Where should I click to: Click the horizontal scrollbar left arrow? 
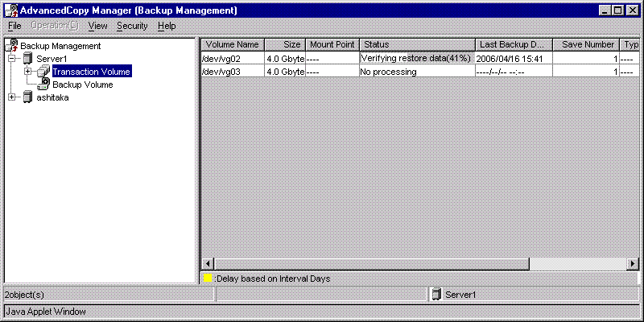click(208, 263)
